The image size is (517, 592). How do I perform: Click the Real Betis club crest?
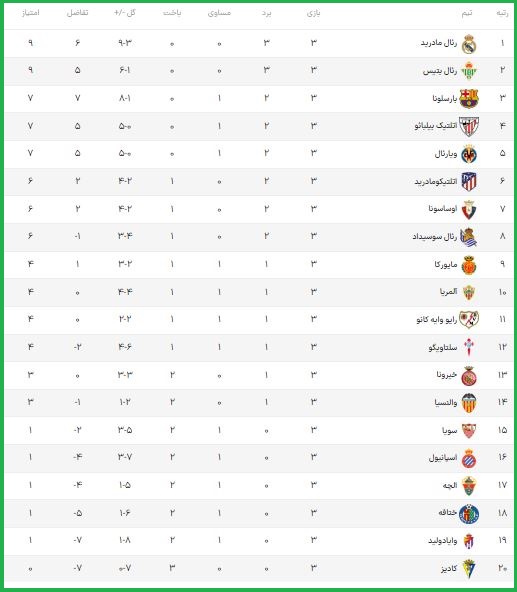[469, 71]
